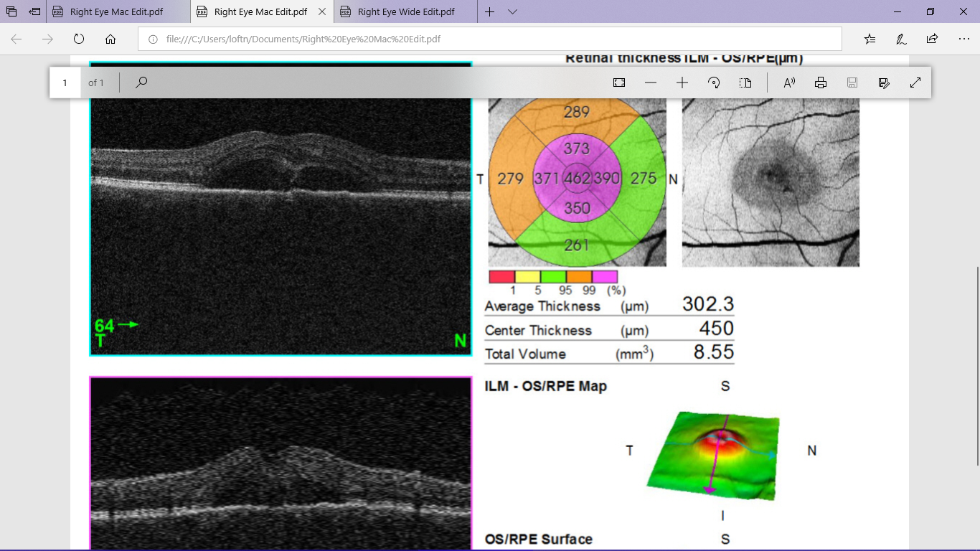Zoom out with the minus icon
This screenshot has height=551, width=980.
click(651, 83)
